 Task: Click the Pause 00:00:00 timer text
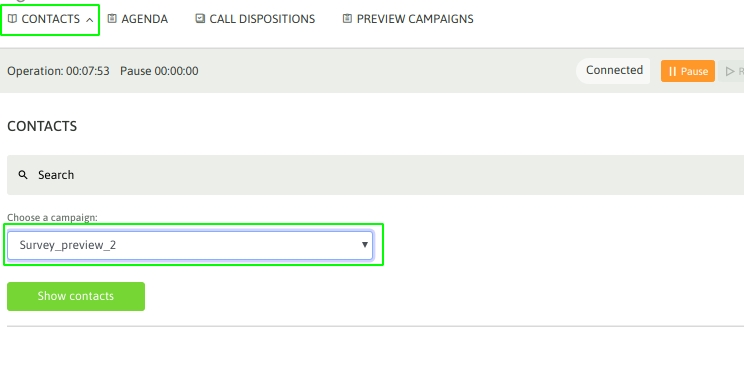pos(159,71)
